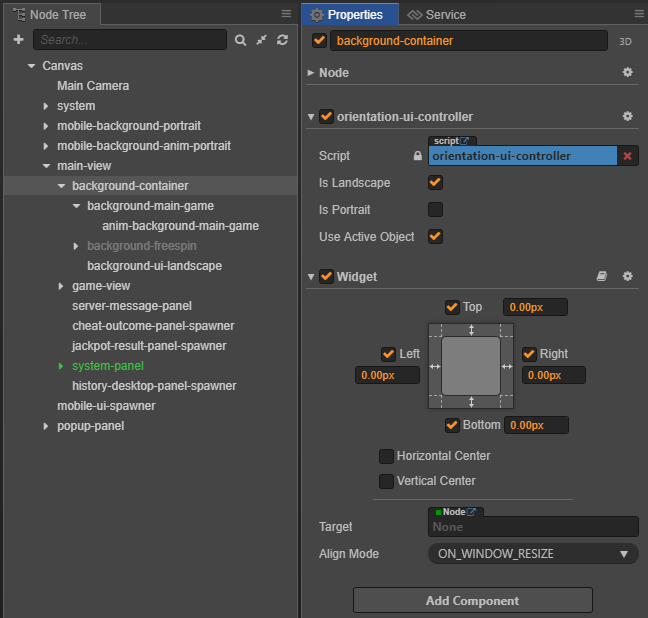Refresh the node tree with the refresh icon

[x=283, y=40]
